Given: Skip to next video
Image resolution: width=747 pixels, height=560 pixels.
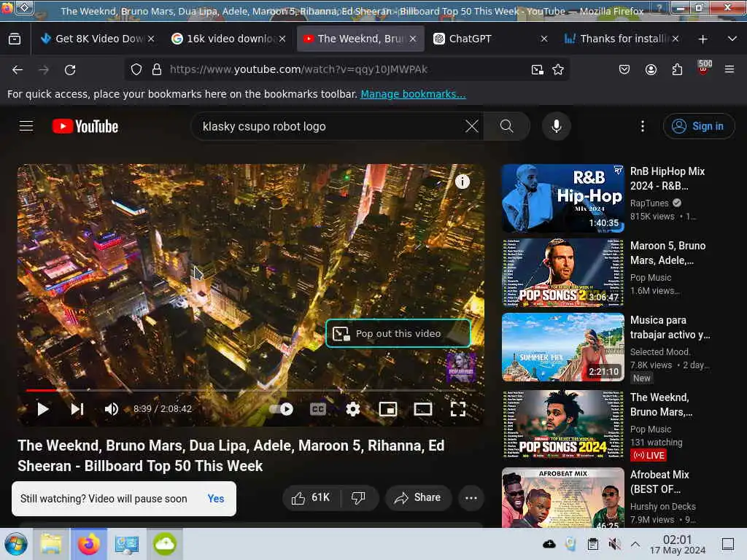Looking at the screenshot, I should pos(77,409).
